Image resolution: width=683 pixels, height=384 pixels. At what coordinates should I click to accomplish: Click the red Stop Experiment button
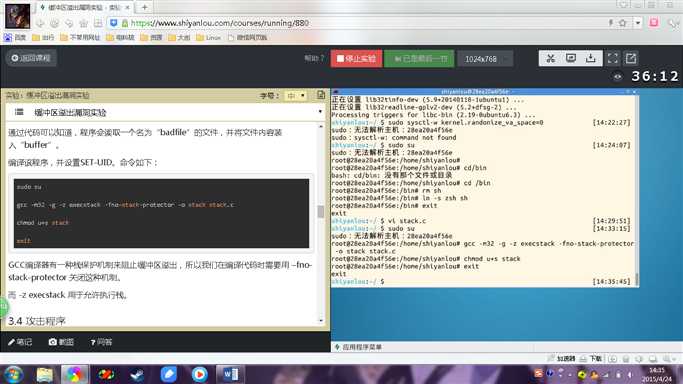pos(356,58)
